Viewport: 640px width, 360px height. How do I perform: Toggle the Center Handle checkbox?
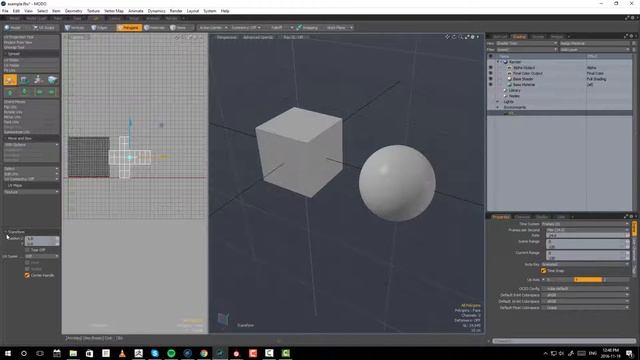tap(27, 276)
